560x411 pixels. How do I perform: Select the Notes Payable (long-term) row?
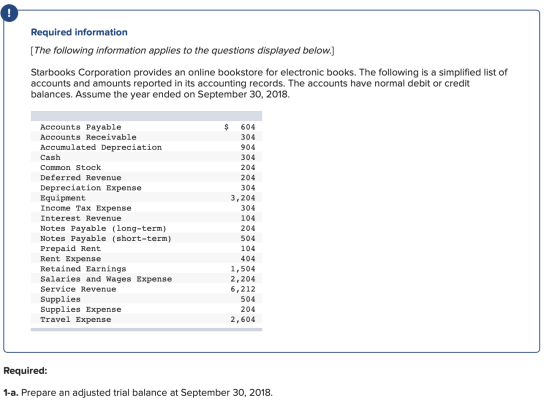point(146,228)
